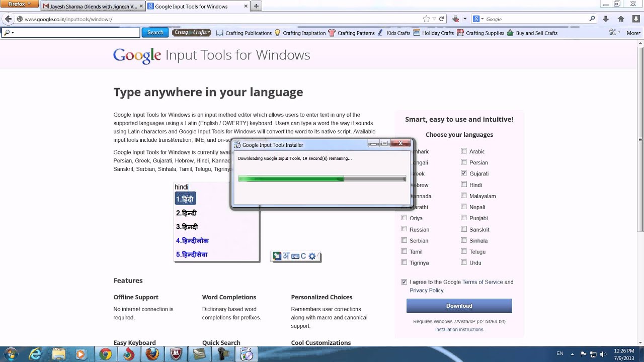This screenshot has width=644, height=362.
Task: Check the Arabic language checkbox
Action: [x=464, y=151]
